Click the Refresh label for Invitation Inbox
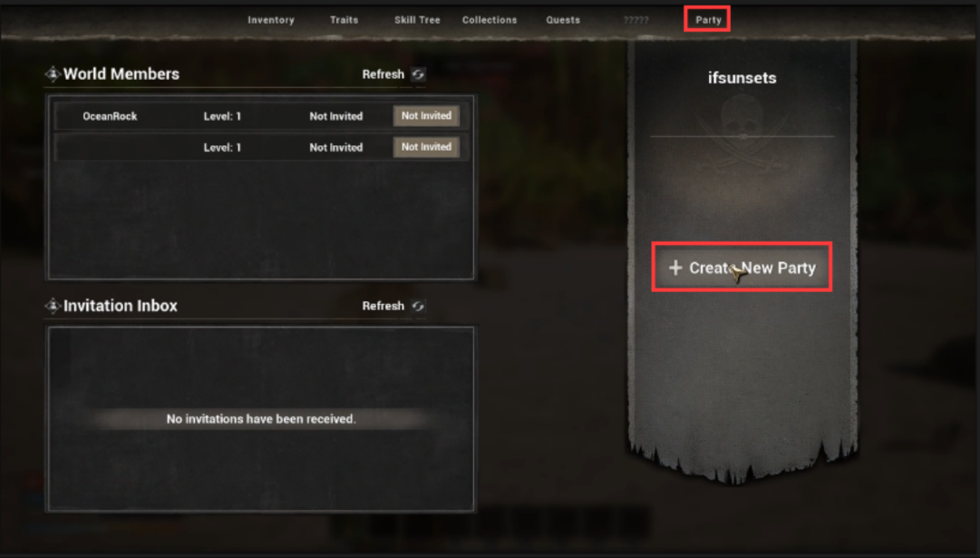This screenshot has width=980, height=558. (383, 306)
